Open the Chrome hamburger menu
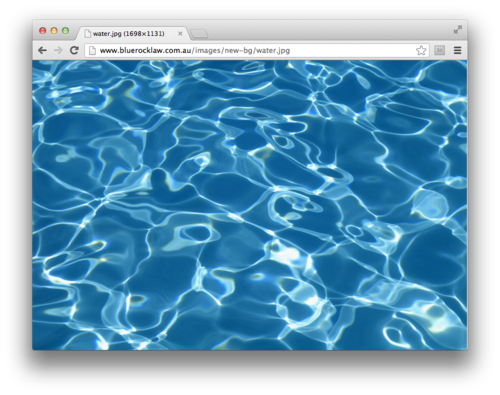The width and height of the screenshot is (500, 395). pyautogui.click(x=458, y=50)
